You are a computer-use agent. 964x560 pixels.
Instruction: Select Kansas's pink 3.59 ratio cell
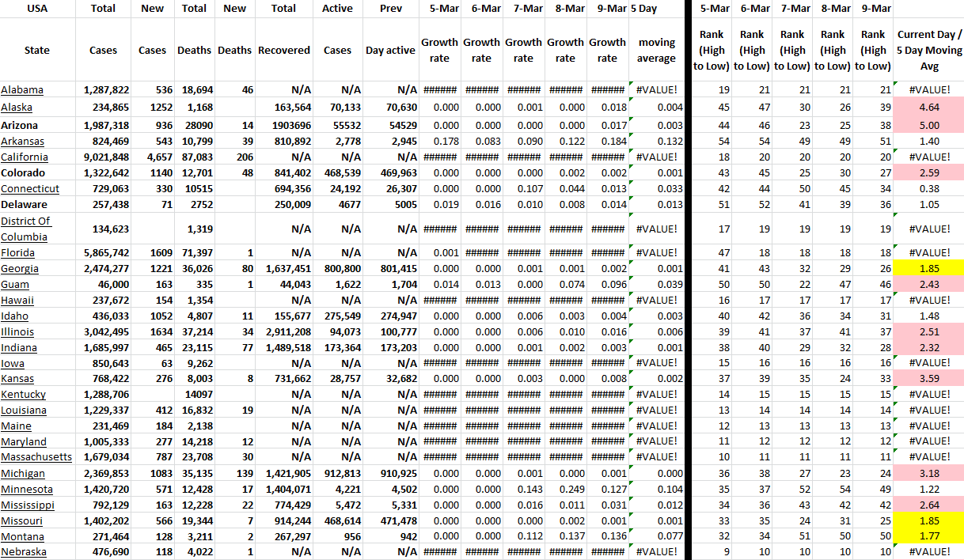pos(929,379)
